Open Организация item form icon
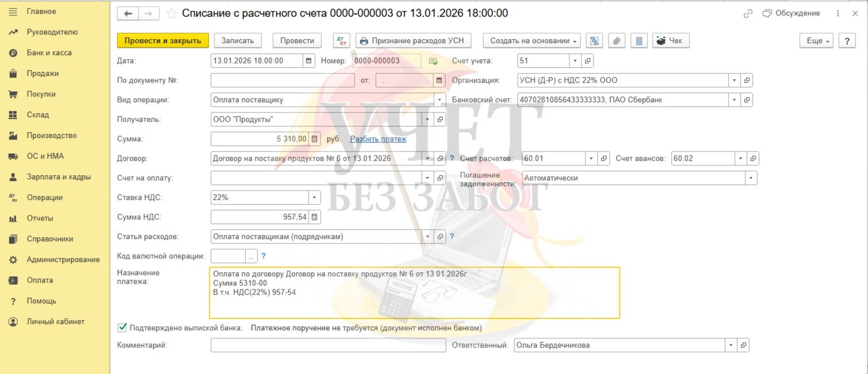The width and height of the screenshot is (868, 374). 747,80
